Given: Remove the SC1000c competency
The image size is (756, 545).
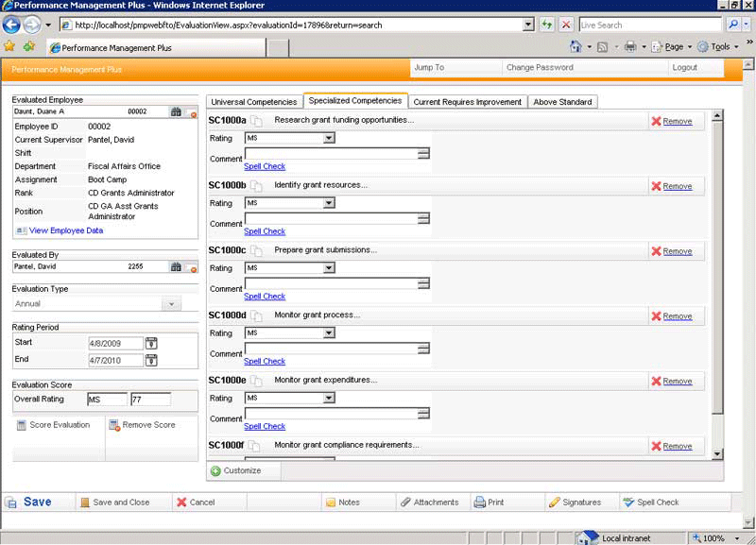Looking at the screenshot, I should (671, 251).
